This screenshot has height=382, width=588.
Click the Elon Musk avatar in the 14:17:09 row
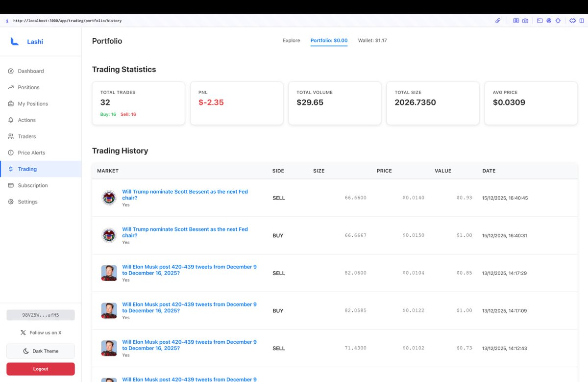[x=109, y=310]
